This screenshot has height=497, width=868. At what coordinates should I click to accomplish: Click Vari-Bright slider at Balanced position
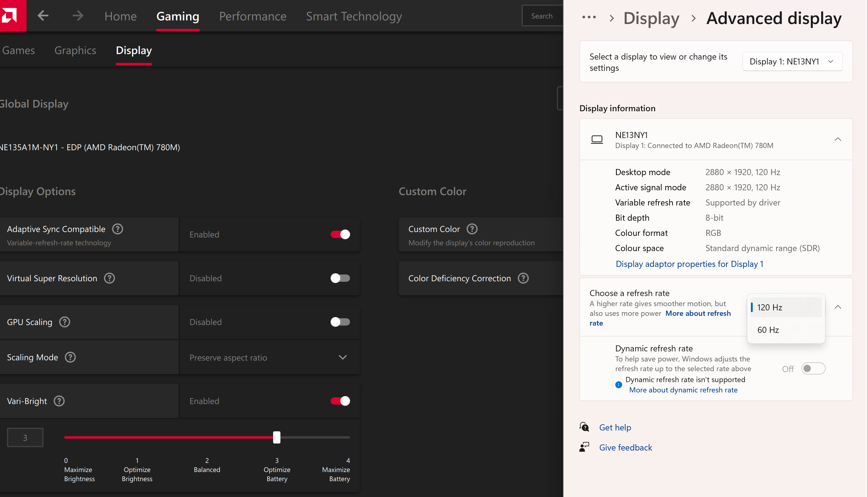pyautogui.click(x=207, y=437)
